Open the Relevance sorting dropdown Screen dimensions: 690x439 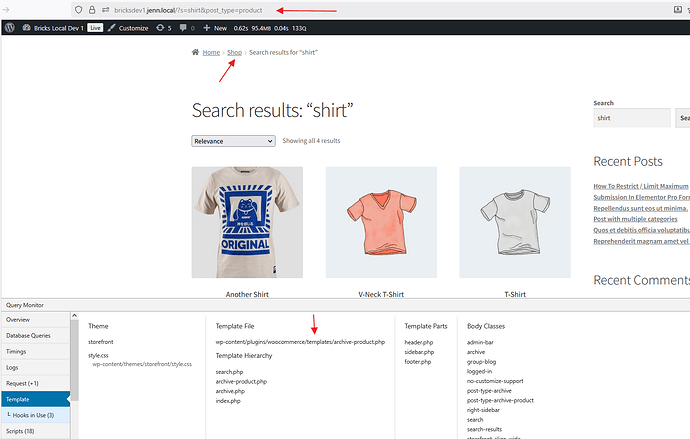pos(232,141)
